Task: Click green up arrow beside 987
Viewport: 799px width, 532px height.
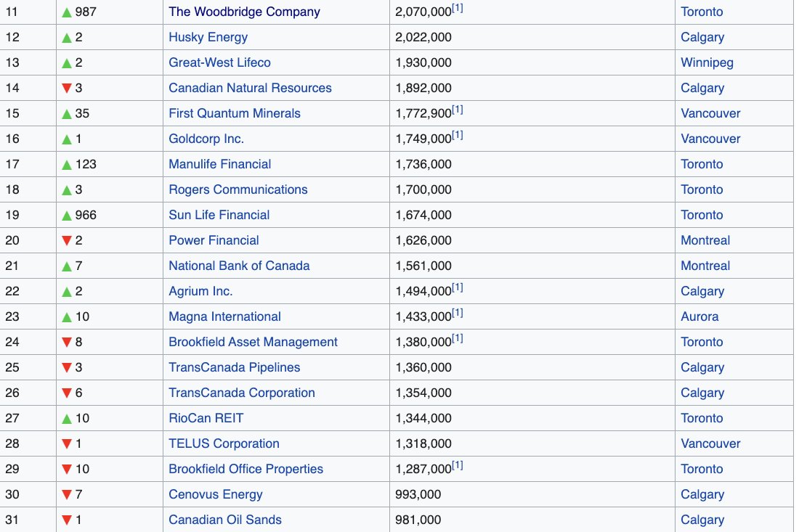Action: pyautogui.click(x=67, y=12)
